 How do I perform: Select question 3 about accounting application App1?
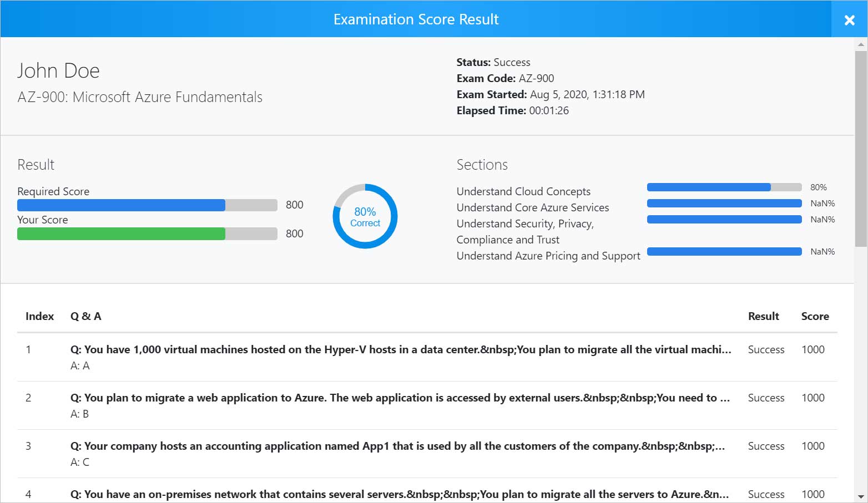click(x=398, y=446)
